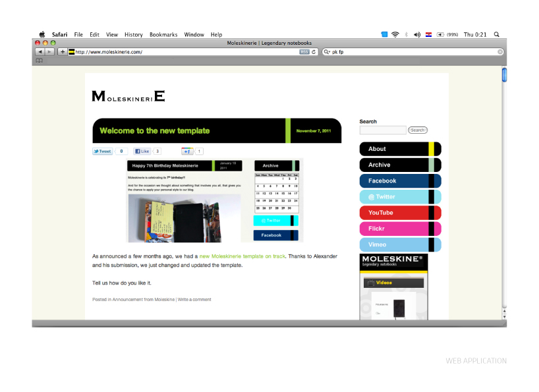539x392 pixels.
Task: Open the Spotlight magnifier in menu bar
Action: [496, 34]
